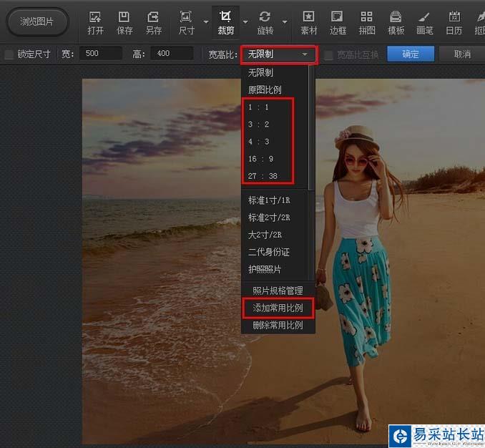Image resolution: width=485 pixels, height=448 pixels.
Task: Open the 素材 materials icon
Action: 309,23
